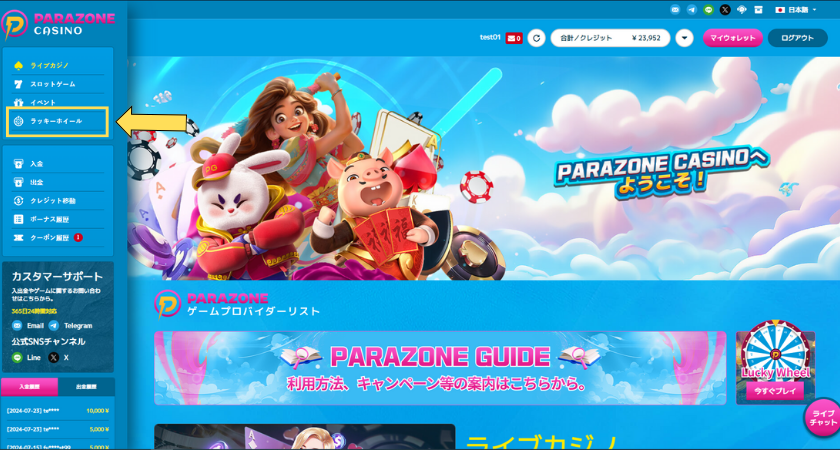Switch to the 入金履歴 tab
The image size is (840, 450).
(29, 386)
